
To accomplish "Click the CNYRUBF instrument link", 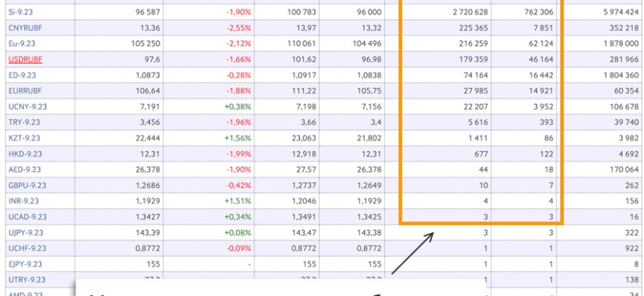I will coord(25,28).
